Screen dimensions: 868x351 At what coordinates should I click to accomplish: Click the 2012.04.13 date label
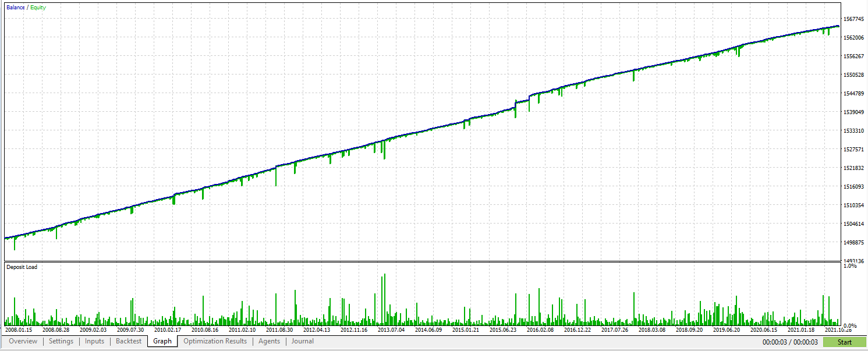(x=317, y=330)
